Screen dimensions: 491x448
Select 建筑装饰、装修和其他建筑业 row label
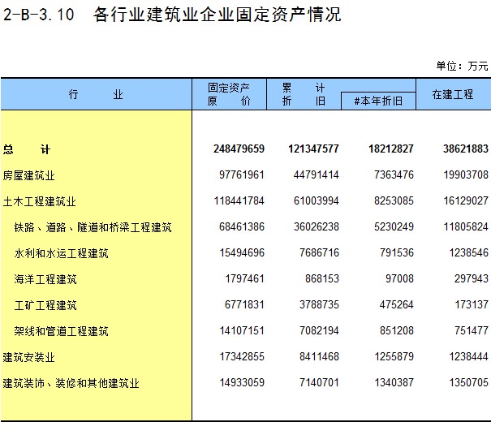(71, 383)
